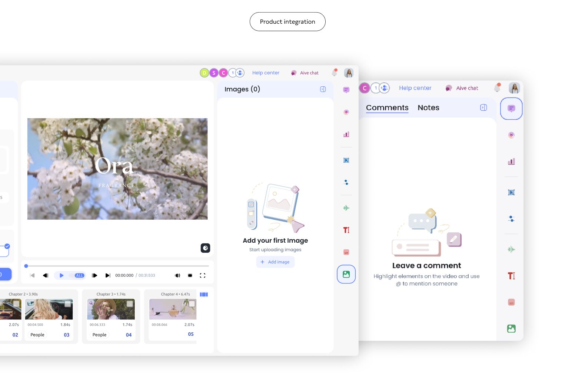Mute the video volume

177,275
